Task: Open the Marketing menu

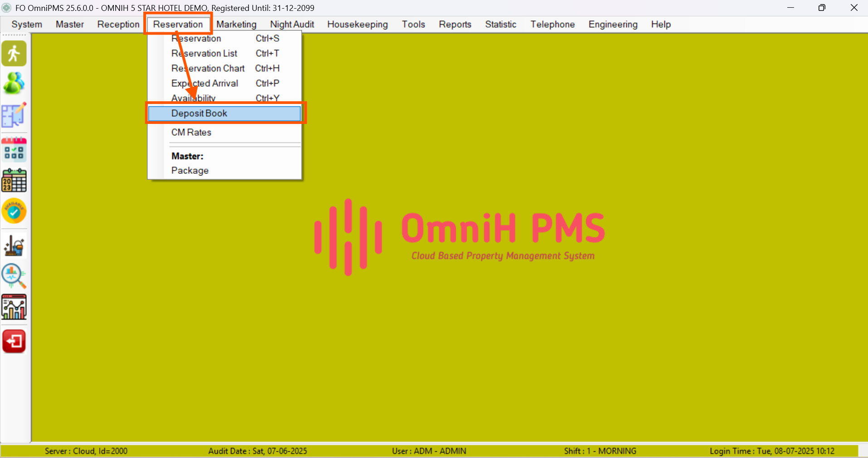Action: 236,25
